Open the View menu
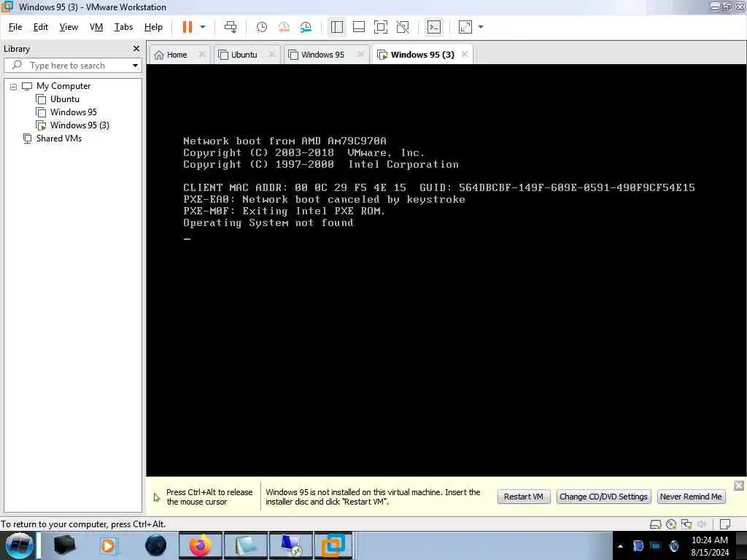 pyautogui.click(x=69, y=27)
